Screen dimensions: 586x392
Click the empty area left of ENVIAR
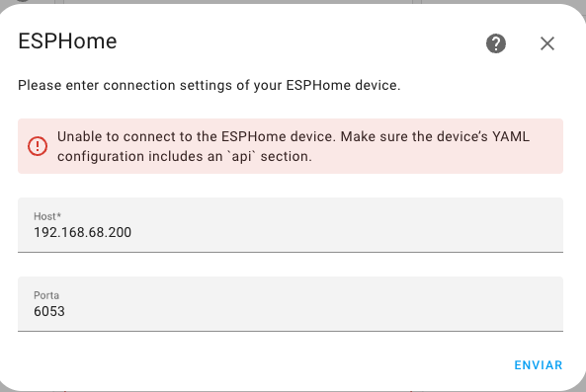pyautogui.click(x=262, y=365)
